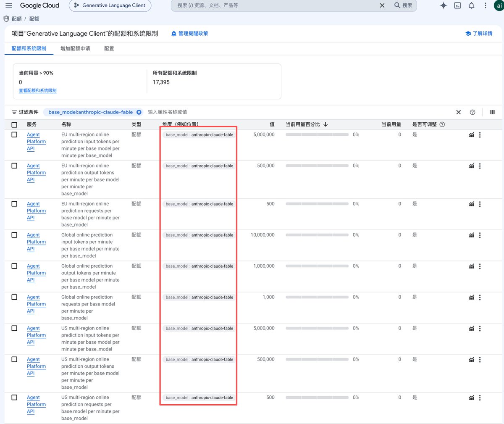Follow the 查看配额和系统限制 link
The height and width of the screenshot is (424, 504).
[38, 90]
